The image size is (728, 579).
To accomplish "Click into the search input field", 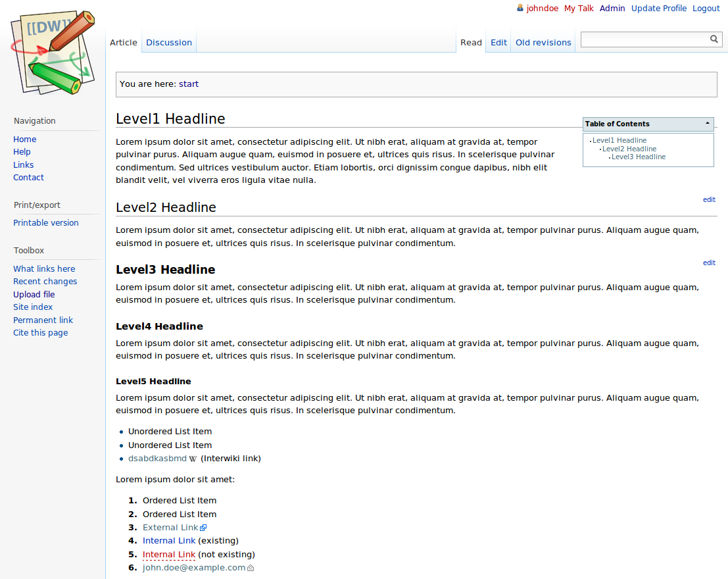I will click(x=645, y=39).
